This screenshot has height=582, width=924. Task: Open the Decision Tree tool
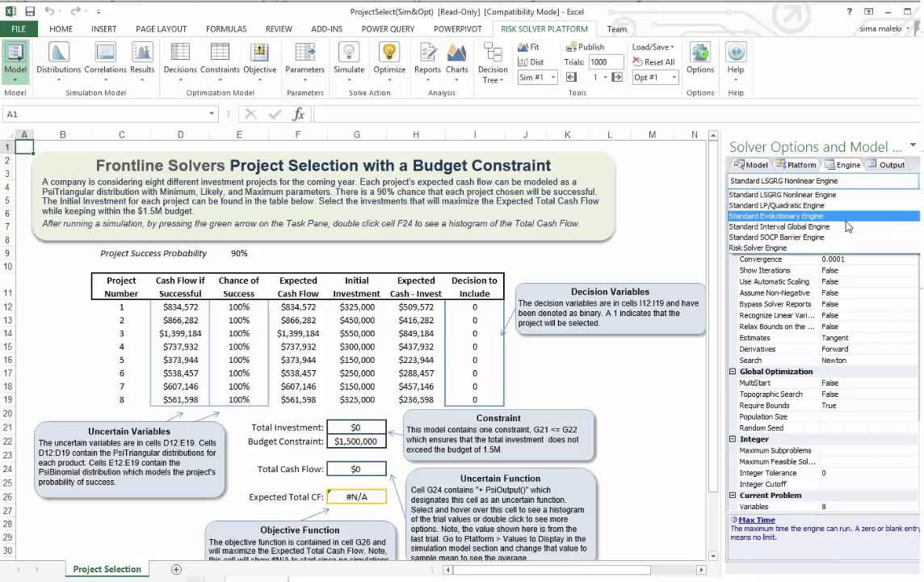tap(493, 62)
